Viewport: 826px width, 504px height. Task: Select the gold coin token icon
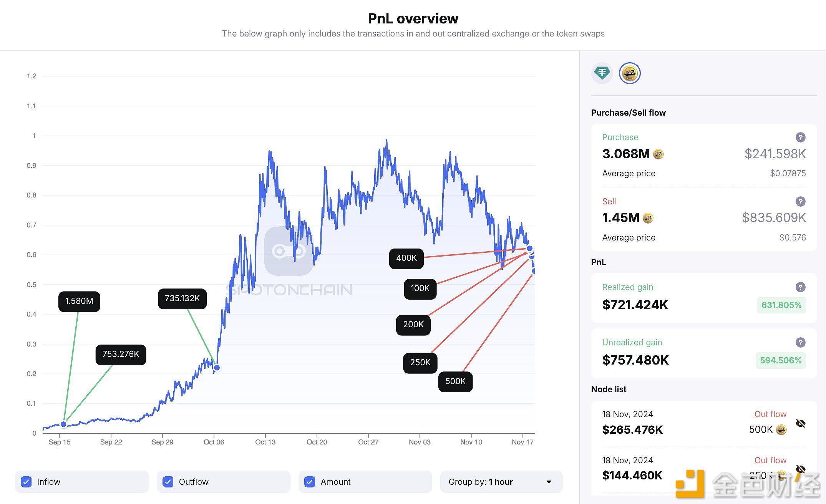(x=630, y=73)
